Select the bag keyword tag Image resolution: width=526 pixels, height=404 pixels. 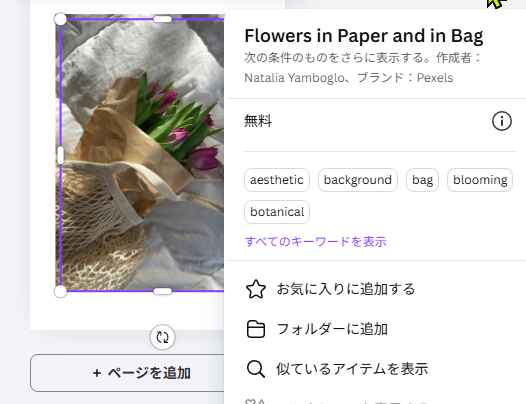422,180
